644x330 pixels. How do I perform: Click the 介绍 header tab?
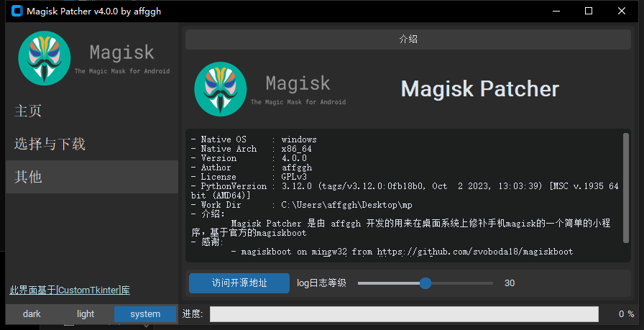coord(408,40)
